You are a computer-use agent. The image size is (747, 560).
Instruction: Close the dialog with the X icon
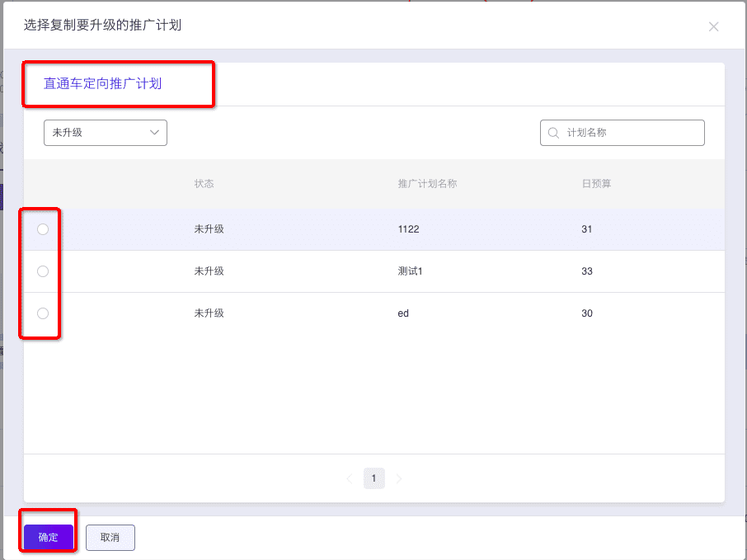click(713, 26)
